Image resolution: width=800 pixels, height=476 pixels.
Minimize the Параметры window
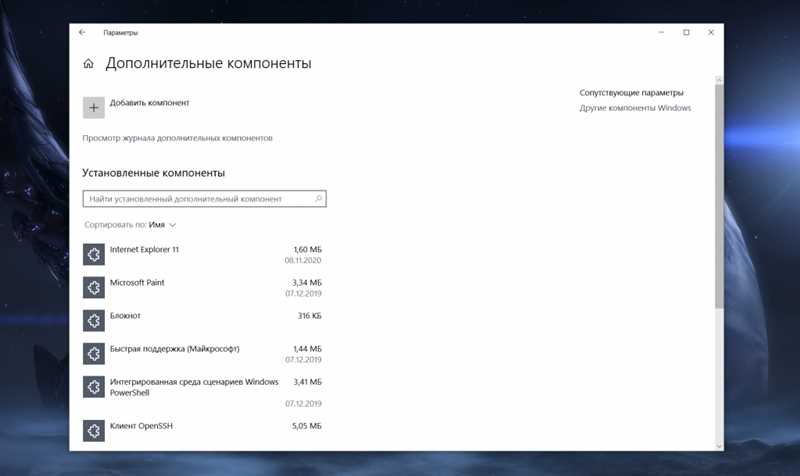661,32
